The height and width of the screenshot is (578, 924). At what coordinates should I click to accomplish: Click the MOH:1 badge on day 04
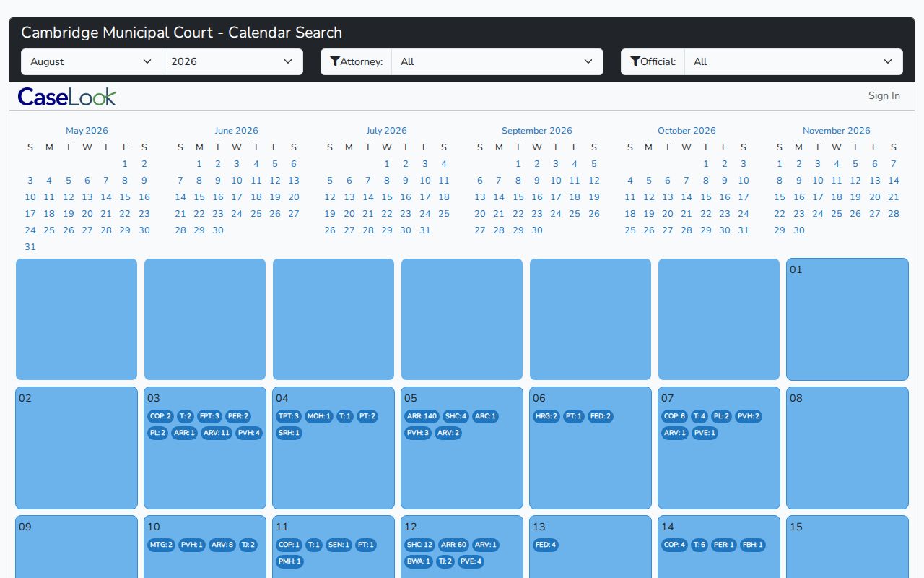[318, 416]
